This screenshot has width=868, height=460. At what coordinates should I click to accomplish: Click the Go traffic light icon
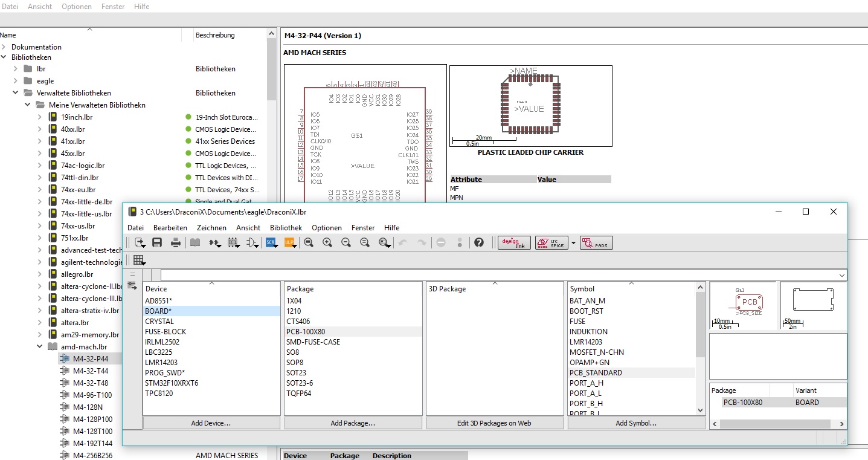[x=460, y=242]
